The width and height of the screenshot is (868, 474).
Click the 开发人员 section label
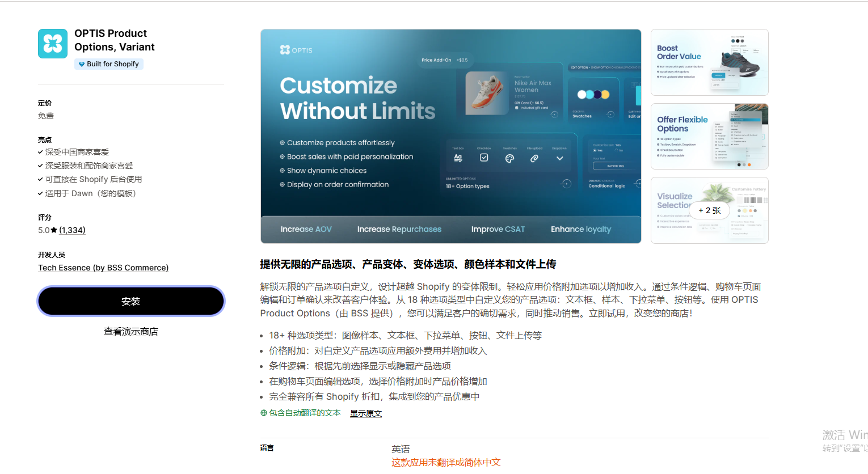[52, 255]
